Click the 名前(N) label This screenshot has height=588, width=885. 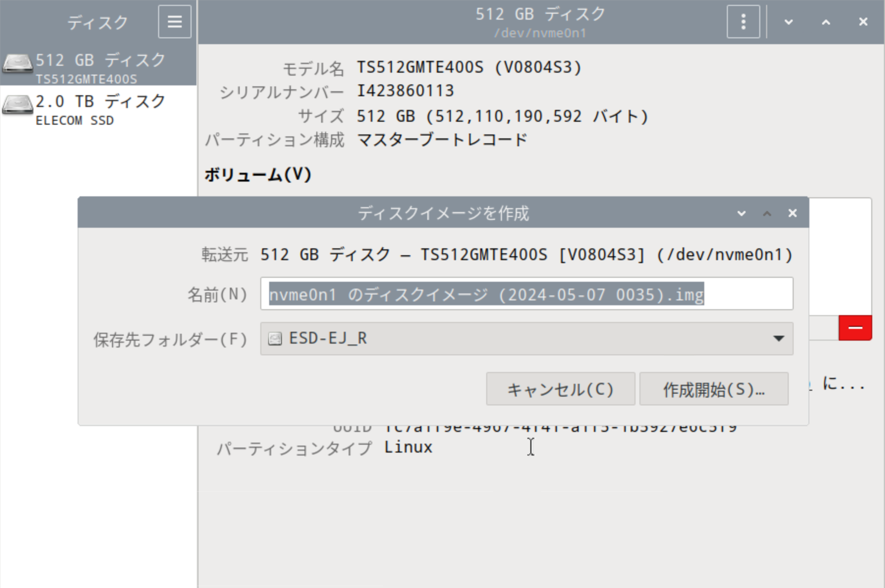click(x=217, y=294)
